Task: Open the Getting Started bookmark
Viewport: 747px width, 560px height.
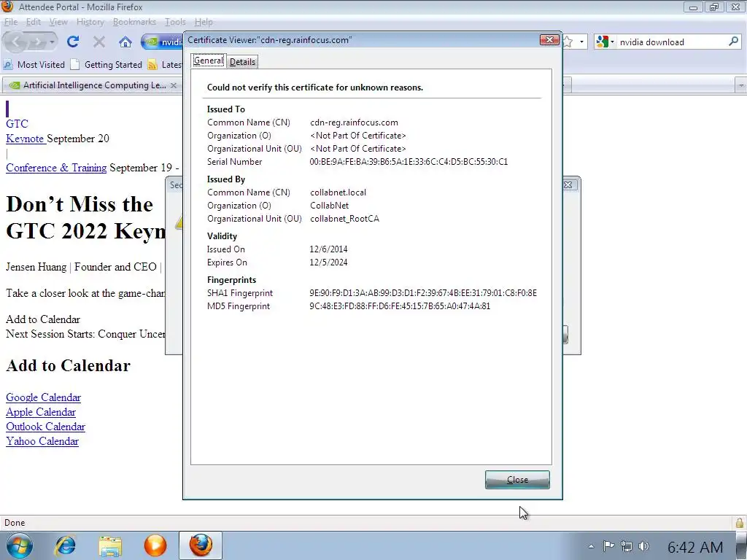Action: click(x=107, y=64)
